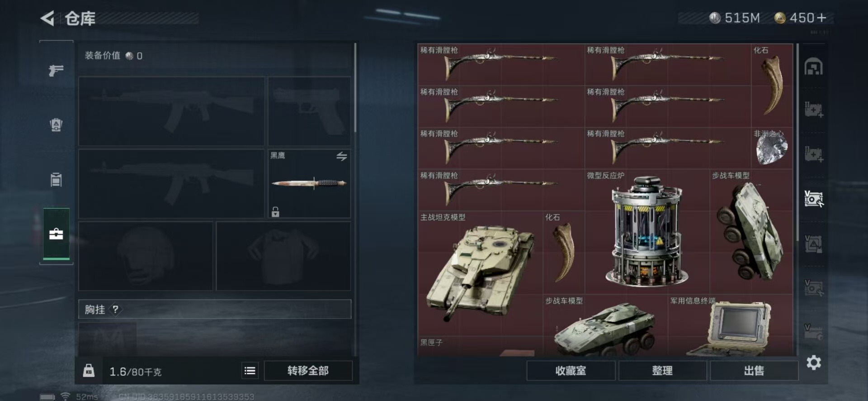
Task: Select the 主战坦克模型 item
Action: point(480,273)
